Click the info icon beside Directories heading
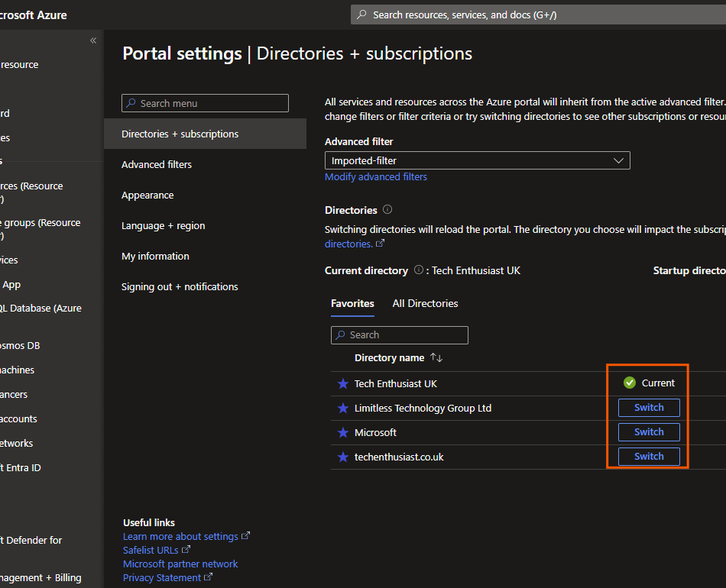The height and width of the screenshot is (588, 726). [387, 209]
